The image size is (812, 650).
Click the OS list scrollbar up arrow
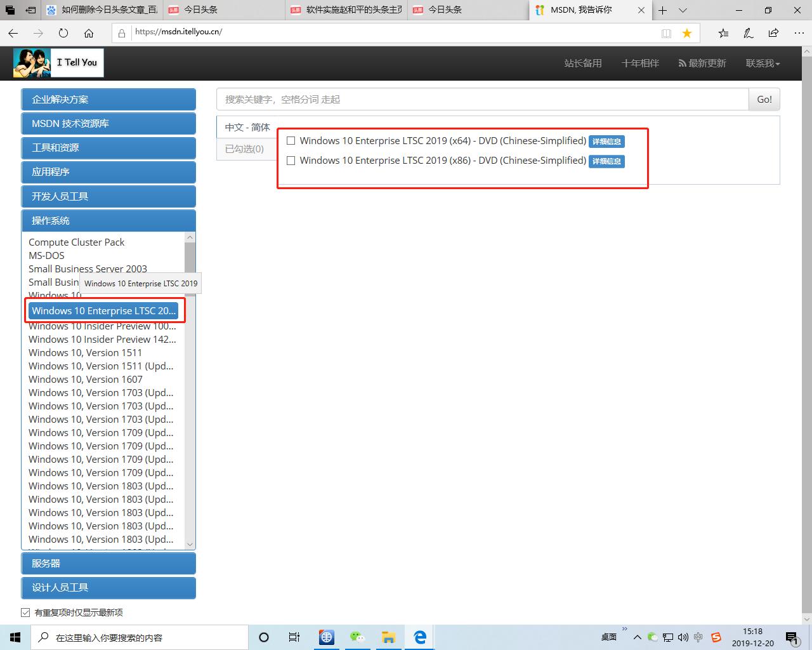(190, 237)
